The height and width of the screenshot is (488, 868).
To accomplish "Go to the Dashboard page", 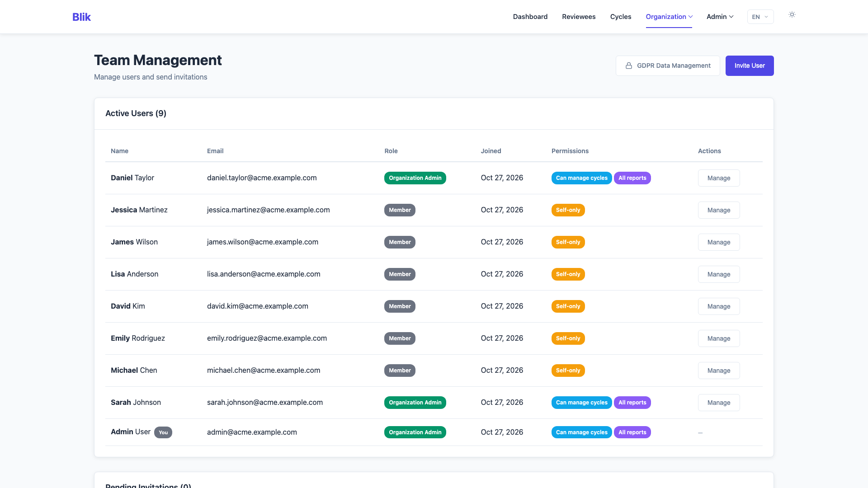I will coord(530,17).
